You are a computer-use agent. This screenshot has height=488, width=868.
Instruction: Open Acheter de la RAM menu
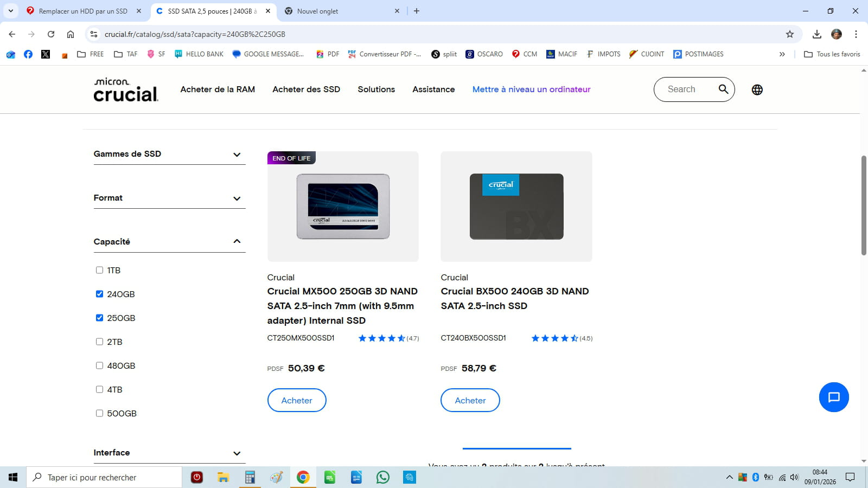[x=218, y=89]
